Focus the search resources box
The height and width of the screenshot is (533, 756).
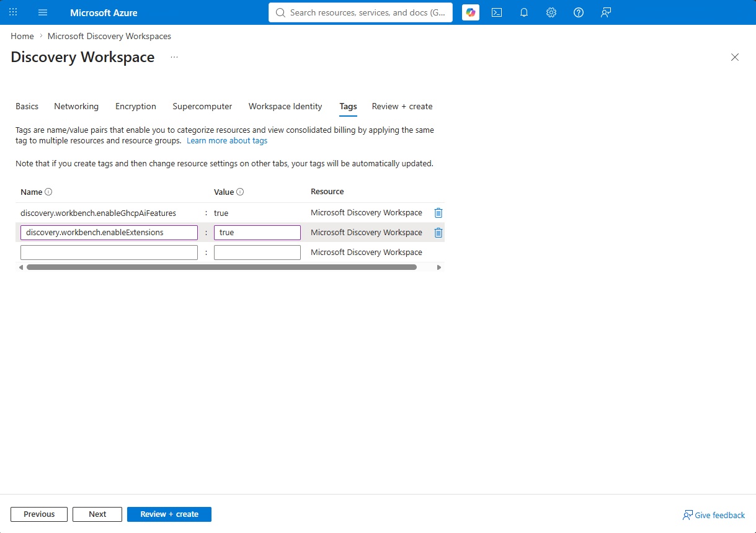tap(361, 12)
